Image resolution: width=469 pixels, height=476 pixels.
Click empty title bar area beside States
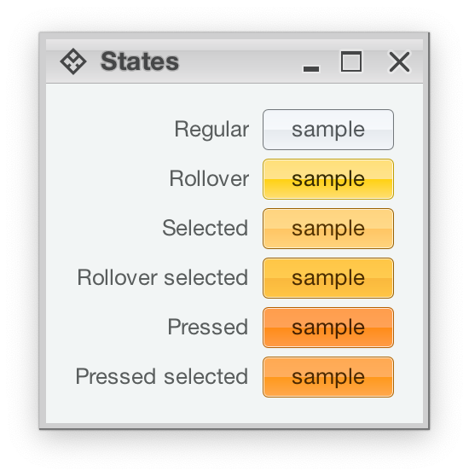coord(240,62)
